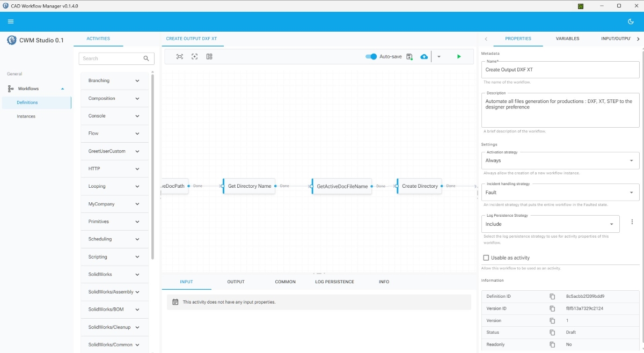The width and height of the screenshot is (644, 353).
Task: Open the hamburger navigation menu
Action: pos(11,21)
